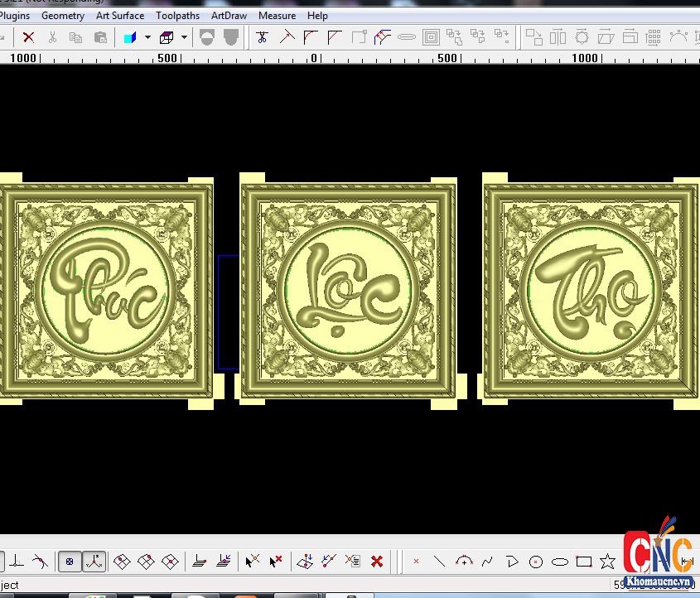The height and width of the screenshot is (598, 700).
Task: Open the ArtDraw menu
Action: click(x=229, y=15)
